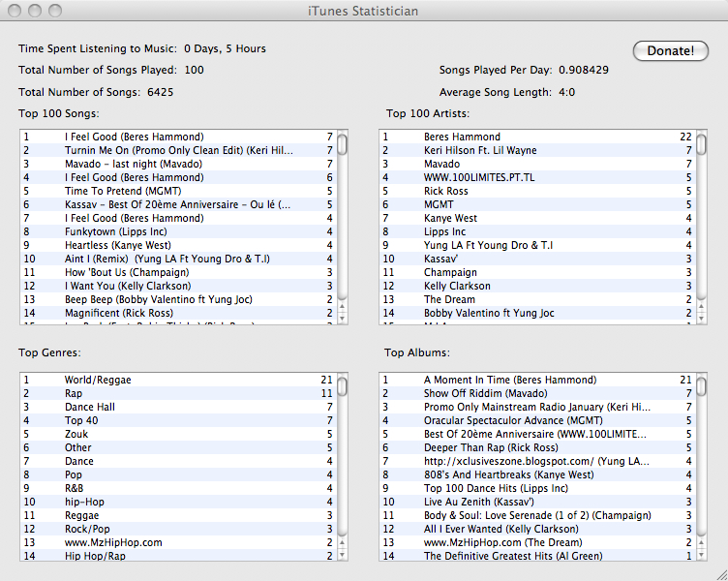This screenshot has height=581, width=728.
Task: Select genre 'R&B'
Action: (179, 488)
